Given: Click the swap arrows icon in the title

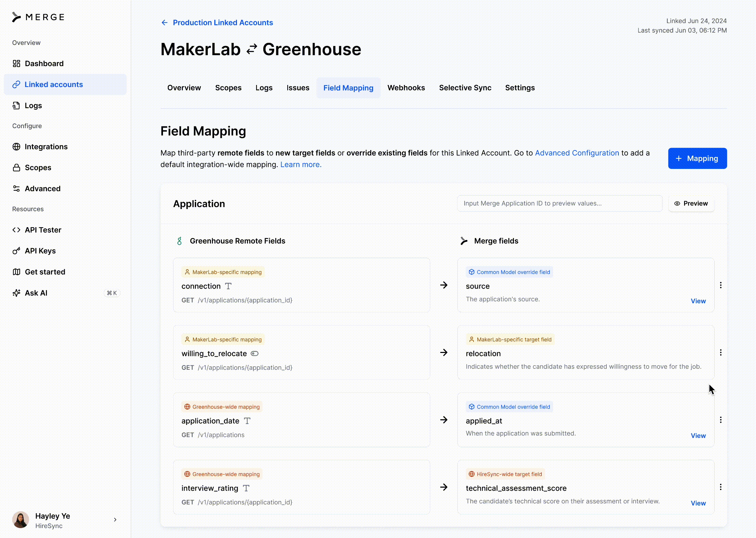Looking at the screenshot, I should click(252, 49).
